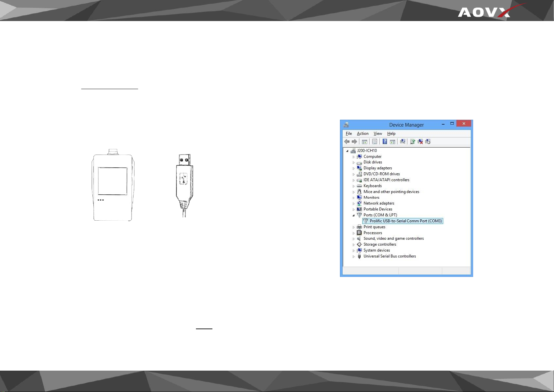
Task: Toggle the show/hide console tree toolbar icon
Action: [x=365, y=142]
